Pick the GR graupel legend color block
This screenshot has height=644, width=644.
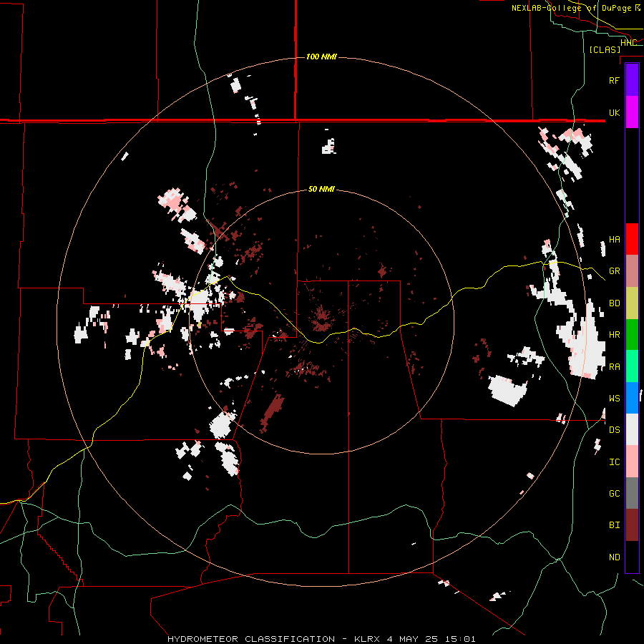tap(632, 271)
